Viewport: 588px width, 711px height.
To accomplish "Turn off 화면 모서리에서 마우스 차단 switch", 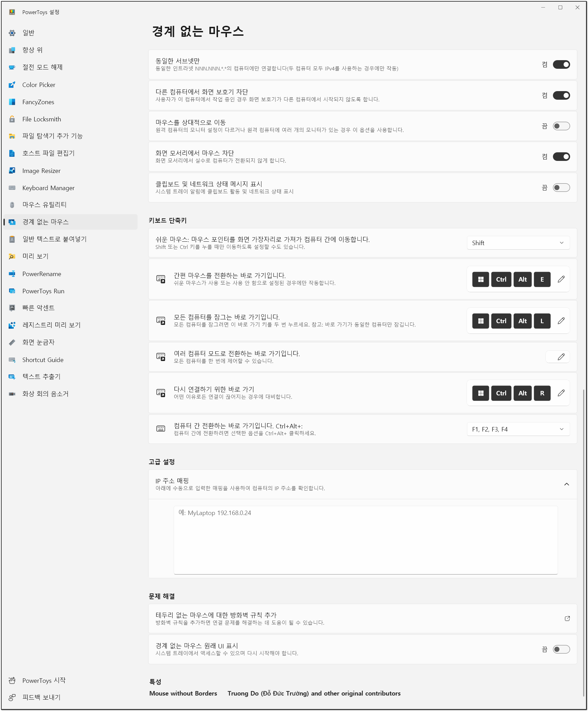I will 561,157.
